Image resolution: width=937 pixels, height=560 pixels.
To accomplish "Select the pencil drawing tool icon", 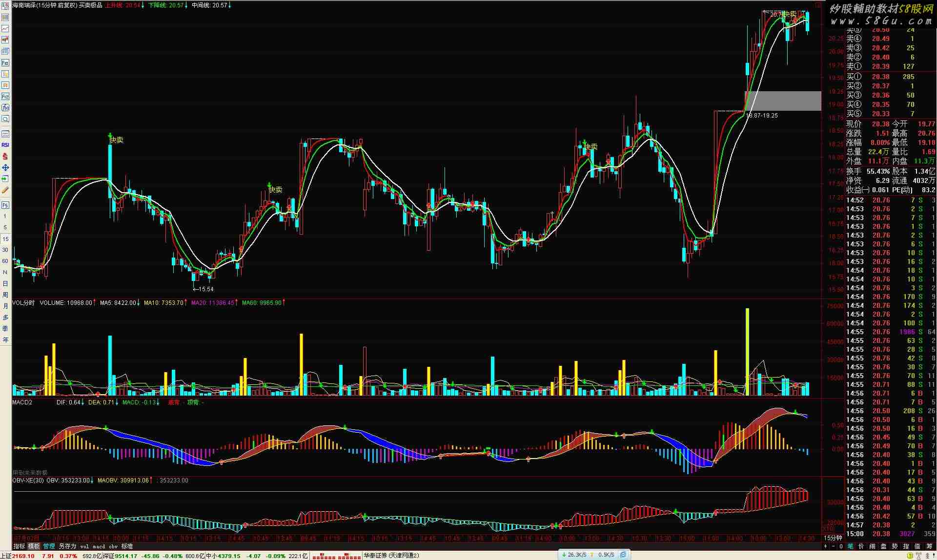I will click(5, 190).
